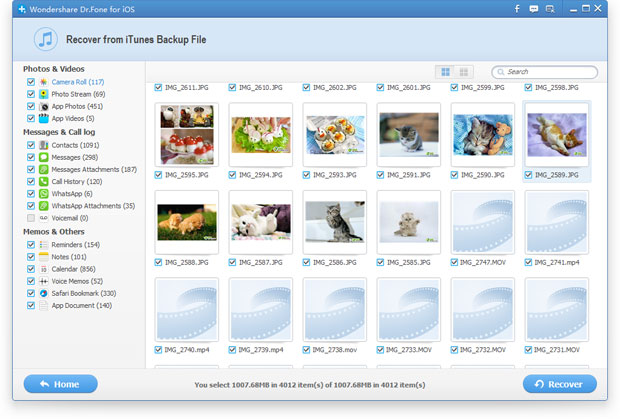Click the Voice Memos waveform icon
Image resolution: width=620 pixels, height=419 pixels.
(43, 281)
